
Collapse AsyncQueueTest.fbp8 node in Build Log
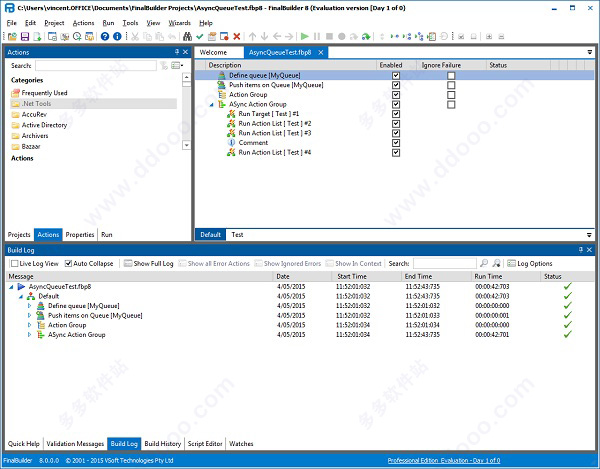tap(11, 287)
